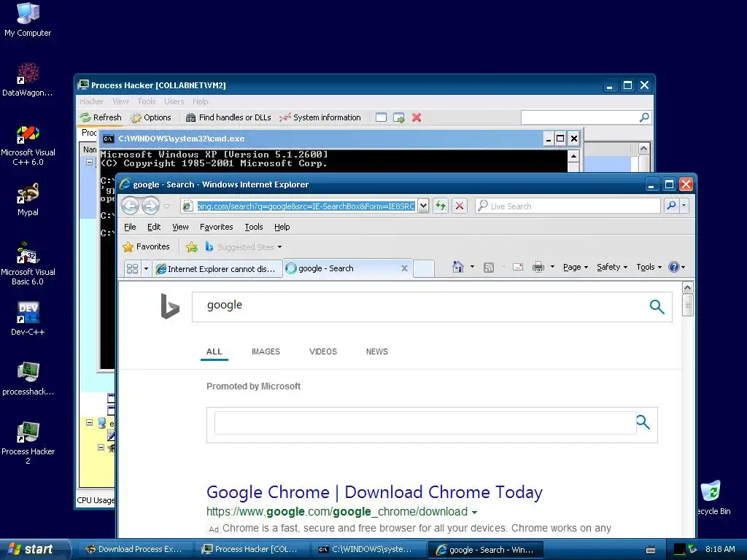Image resolution: width=747 pixels, height=560 pixels.
Task: Open the IE command bar Tools dropdown
Action: click(649, 267)
